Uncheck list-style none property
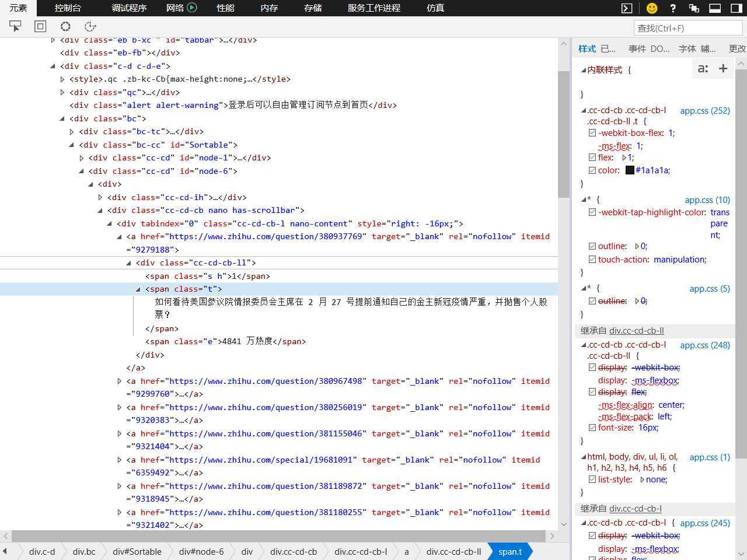 coord(592,480)
